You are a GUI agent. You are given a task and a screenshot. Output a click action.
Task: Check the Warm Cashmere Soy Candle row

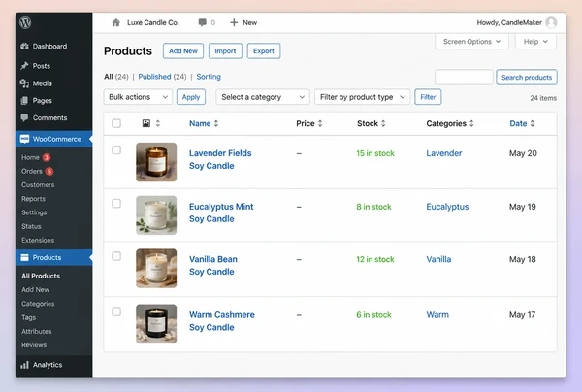tap(116, 311)
